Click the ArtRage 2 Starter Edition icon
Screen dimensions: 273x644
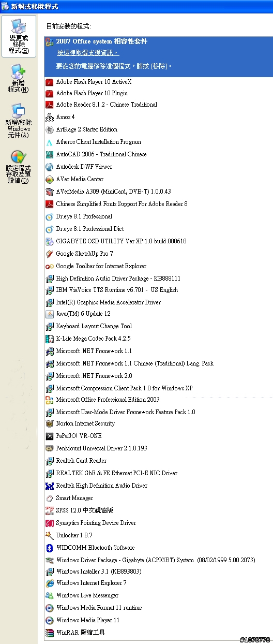(x=50, y=129)
